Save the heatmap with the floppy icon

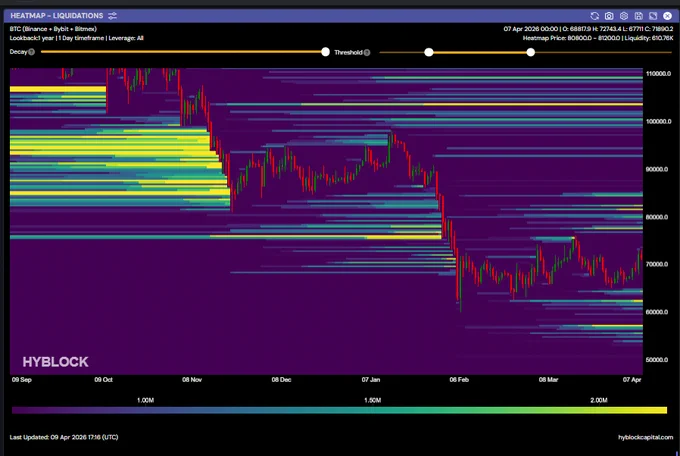coord(638,16)
